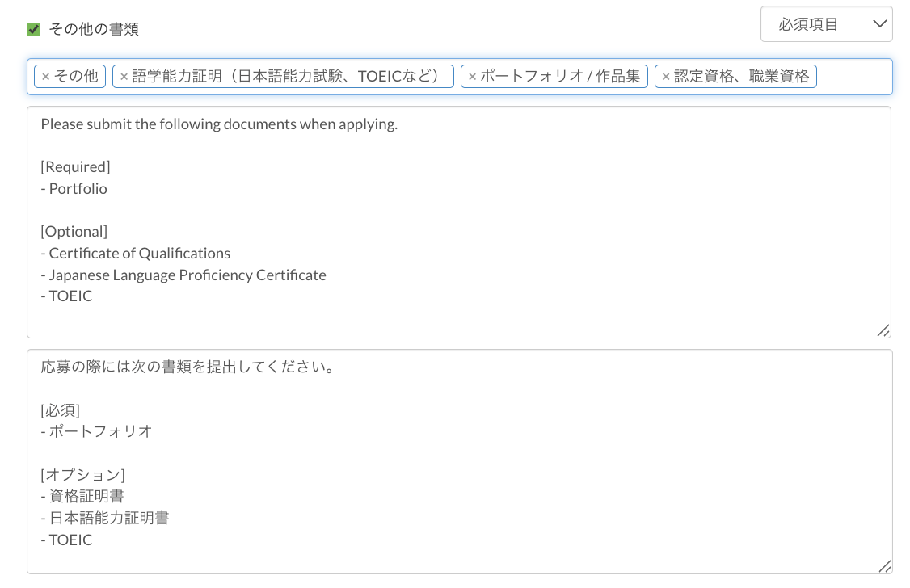
Task: Click the ポートフォリオ / 作品集 tag text
Action: coord(560,77)
